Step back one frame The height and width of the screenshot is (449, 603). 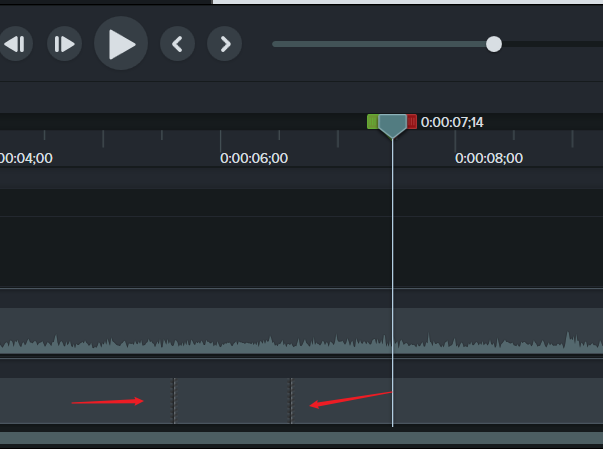point(15,44)
